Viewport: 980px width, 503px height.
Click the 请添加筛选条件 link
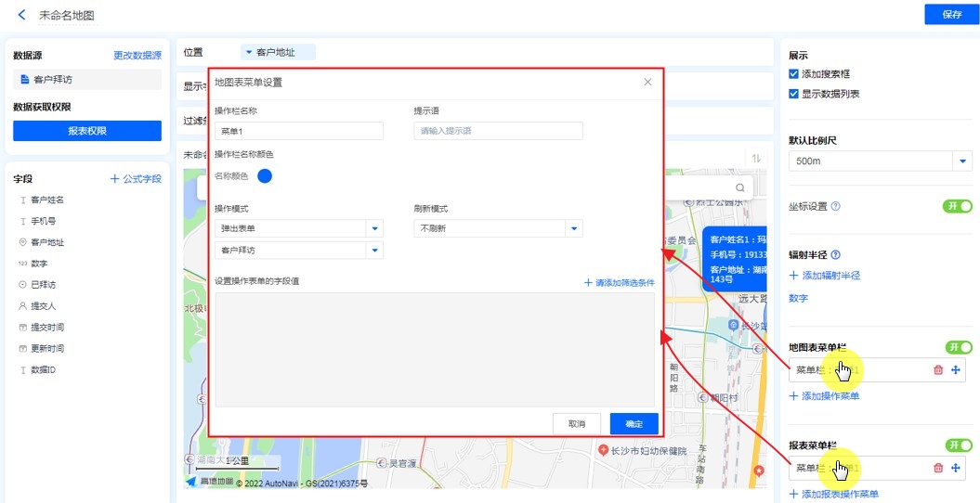click(619, 282)
